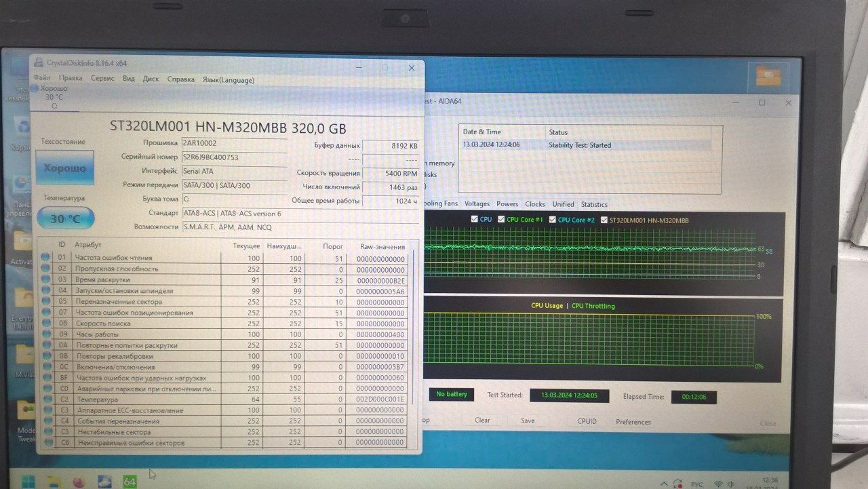Click Test Started value 13.03.2024 12:24:05
Viewport: 868px width, 489px height.
569,395
